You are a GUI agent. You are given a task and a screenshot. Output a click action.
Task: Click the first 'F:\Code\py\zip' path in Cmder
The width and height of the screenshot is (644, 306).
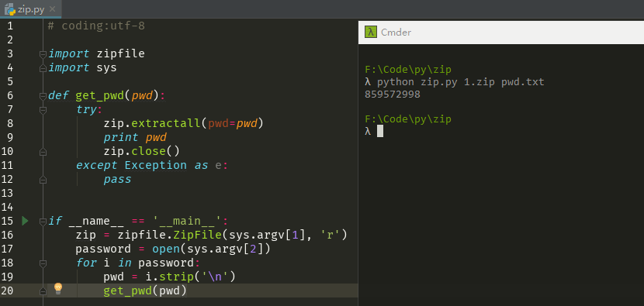408,70
